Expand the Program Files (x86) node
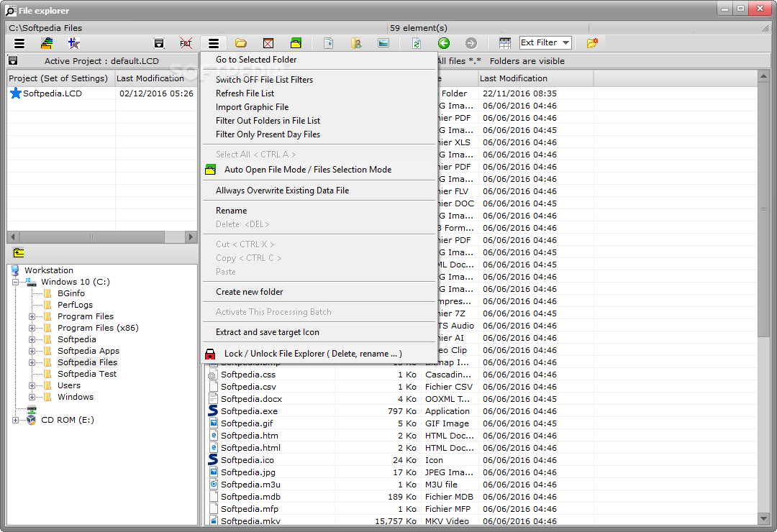Screen dimensions: 777x532 pos(32,328)
